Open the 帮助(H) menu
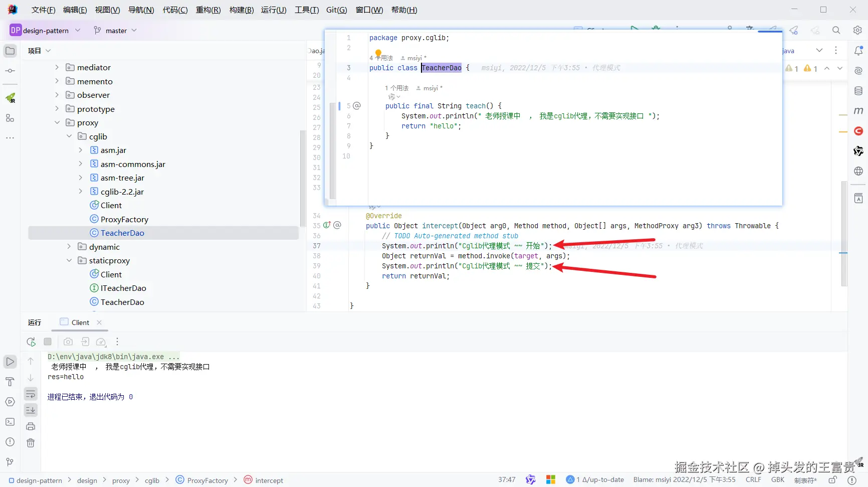The image size is (868, 487). click(x=404, y=10)
